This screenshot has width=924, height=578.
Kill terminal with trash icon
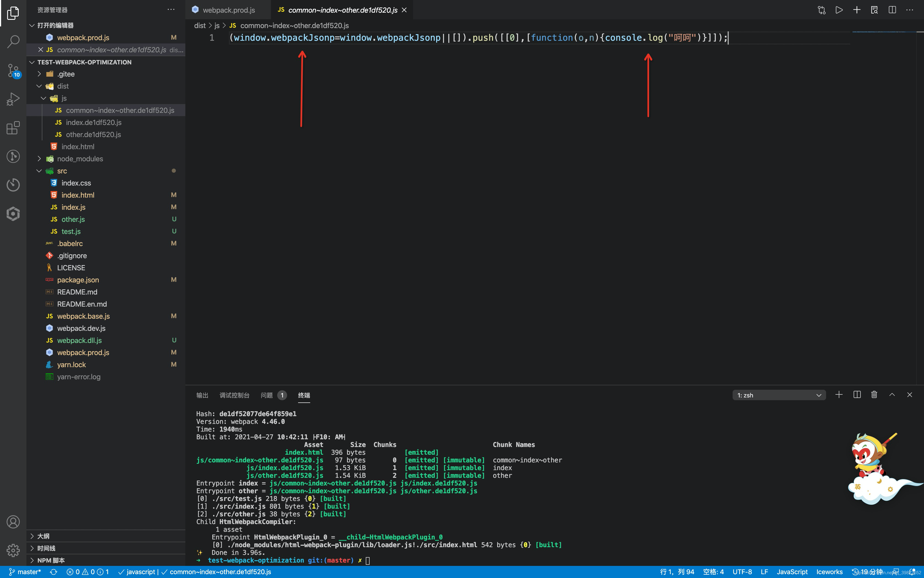coord(875,394)
